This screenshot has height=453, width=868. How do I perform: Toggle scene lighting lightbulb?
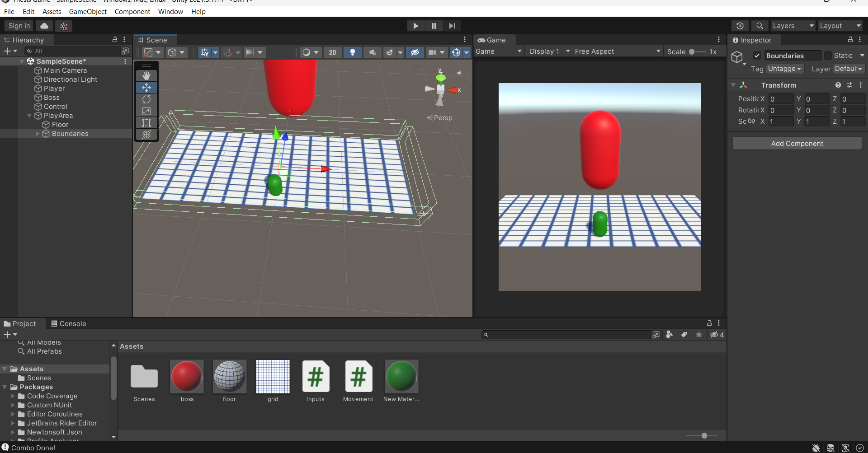(x=353, y=52)
